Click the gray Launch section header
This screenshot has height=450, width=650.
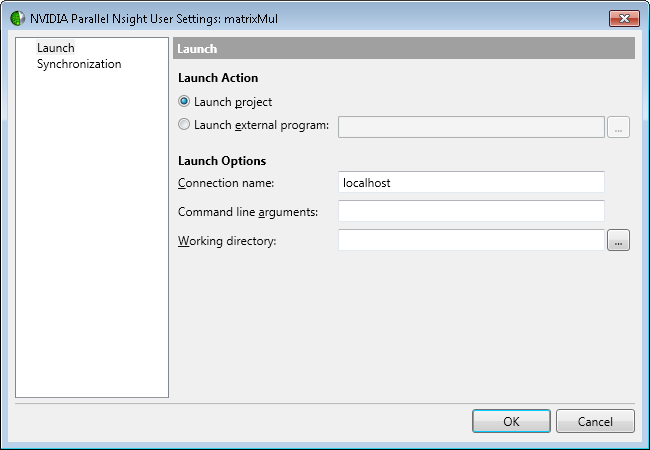tap(404, 48)
